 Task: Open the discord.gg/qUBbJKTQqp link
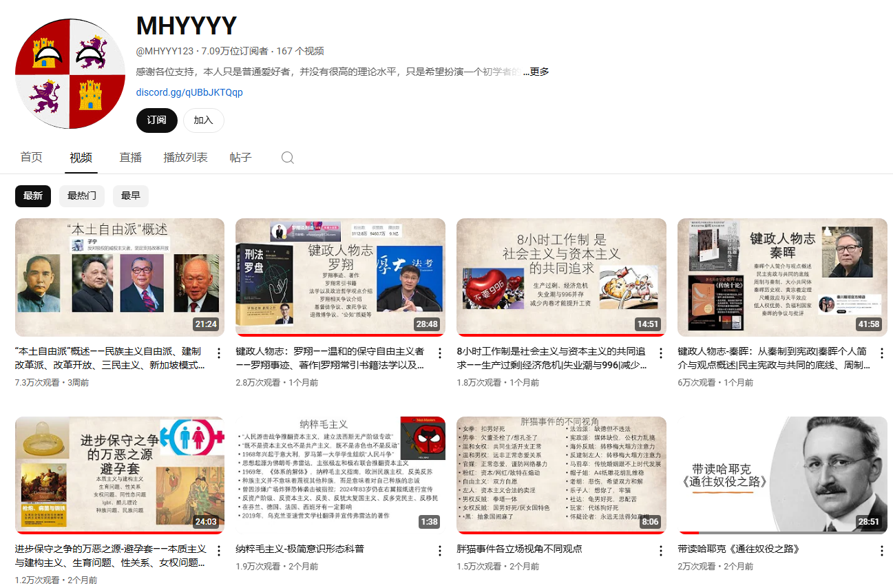pos(189,92)
